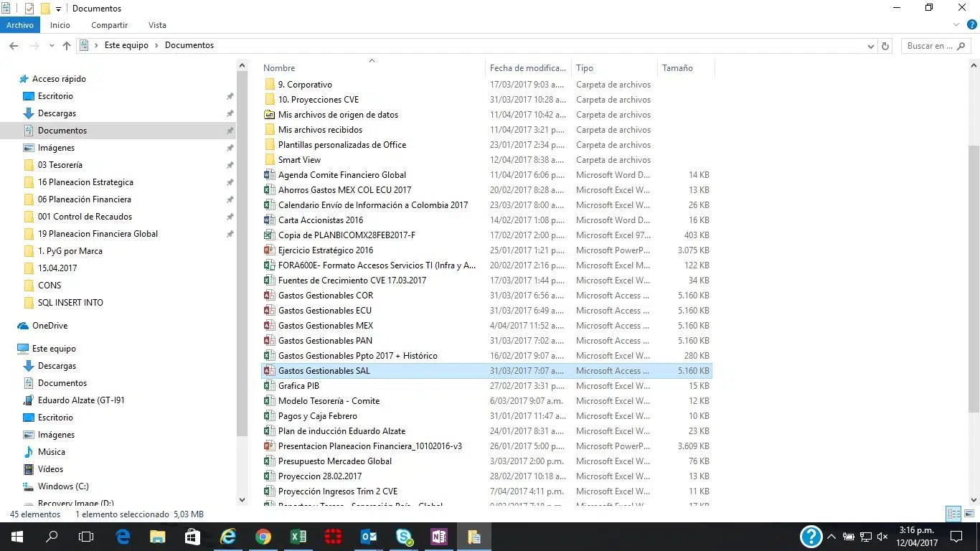Open Customize Quick Access Toolbar dropdown

point(59,9)
